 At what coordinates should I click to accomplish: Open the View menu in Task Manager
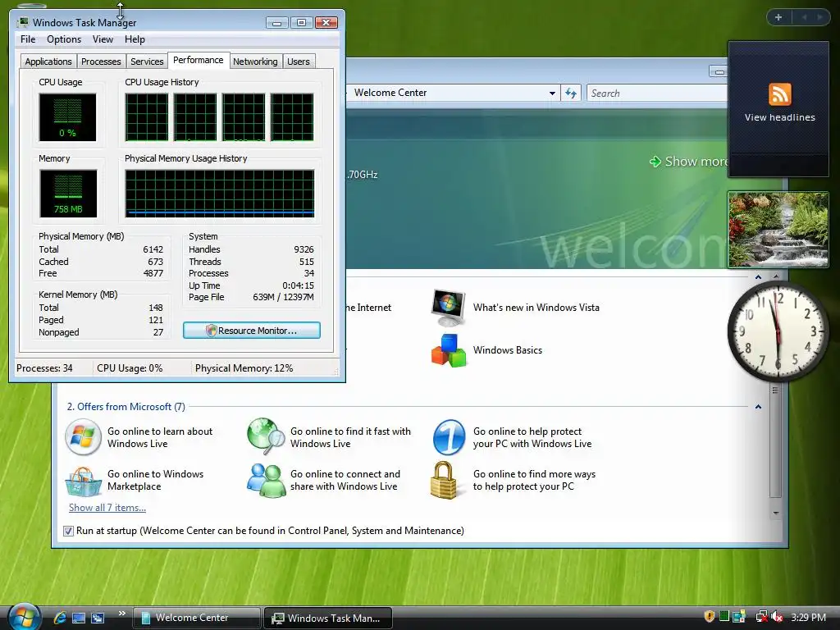(x=103, y=39)
